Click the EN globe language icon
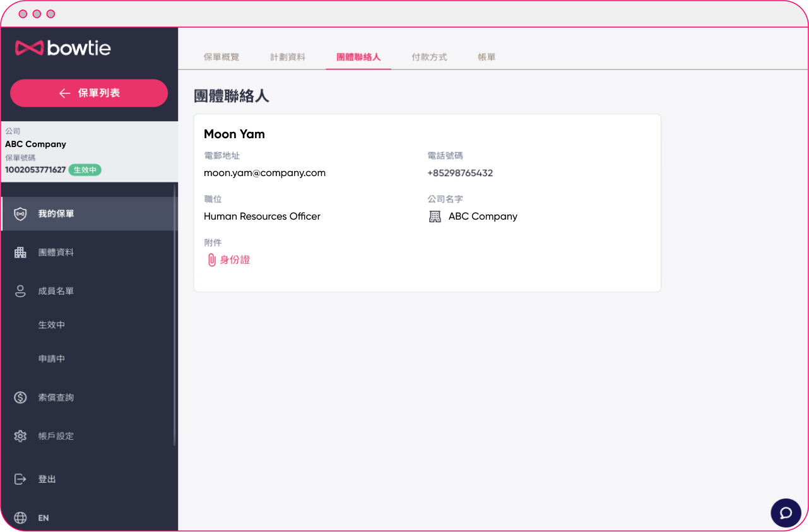 tap(20, 517)
